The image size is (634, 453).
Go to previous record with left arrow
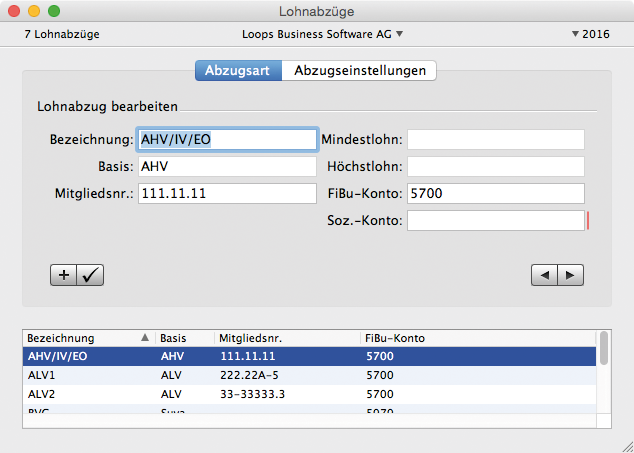point(544,275)
